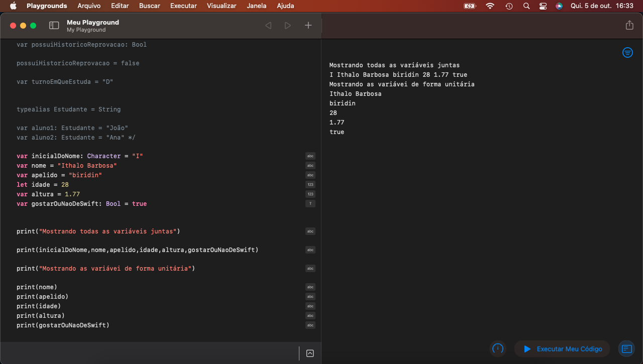643x364 pixels.
Task: View result badge for print(nome) line
Action: click(x=310, y=287)
